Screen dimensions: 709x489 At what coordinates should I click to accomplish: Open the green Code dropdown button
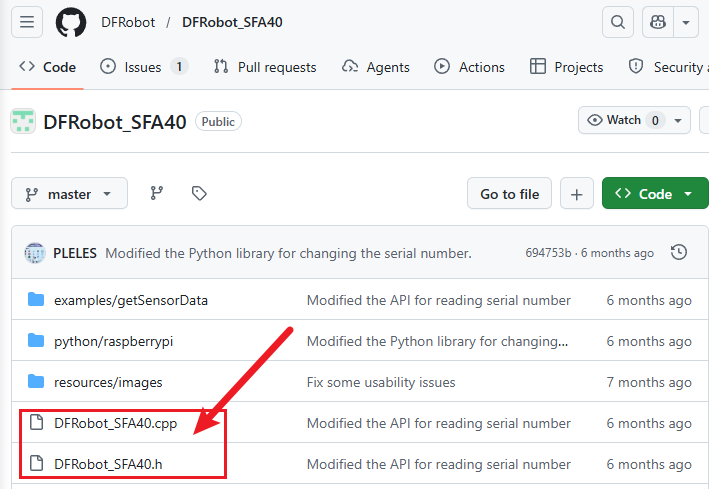[655, 194]
